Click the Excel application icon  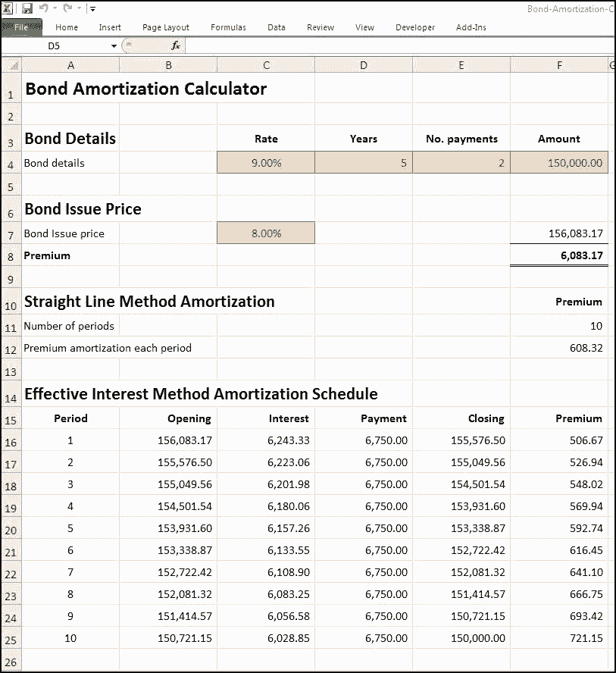8,8
